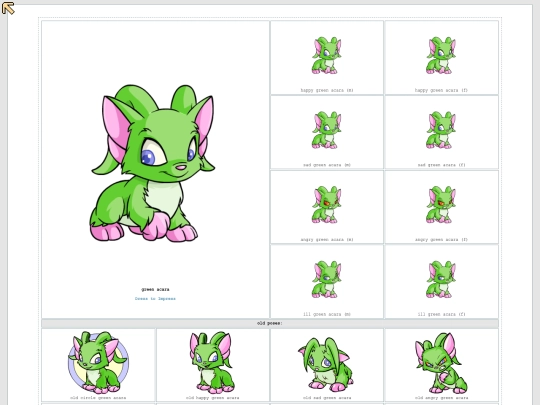Click the 'old poses:' section header
540x405 pixels.
(x=270, y=323)
